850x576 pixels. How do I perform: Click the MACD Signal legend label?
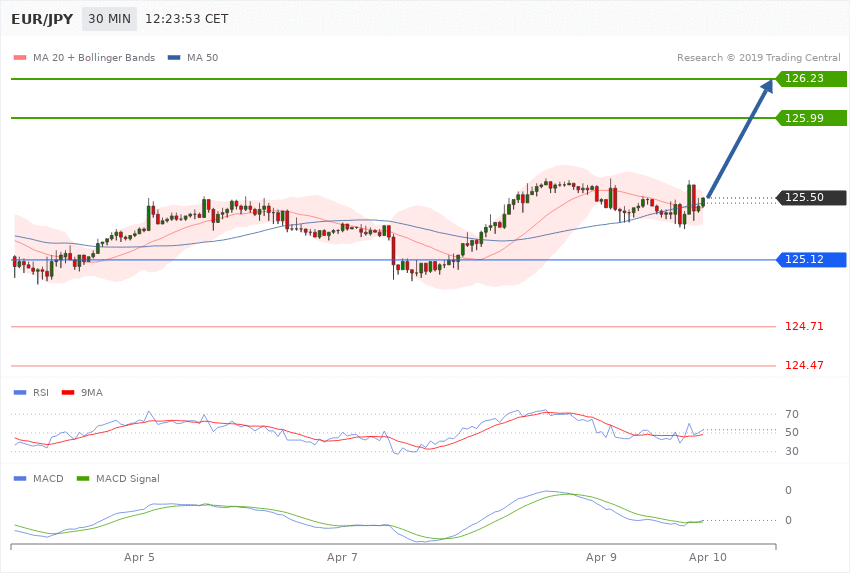(128, 478)
